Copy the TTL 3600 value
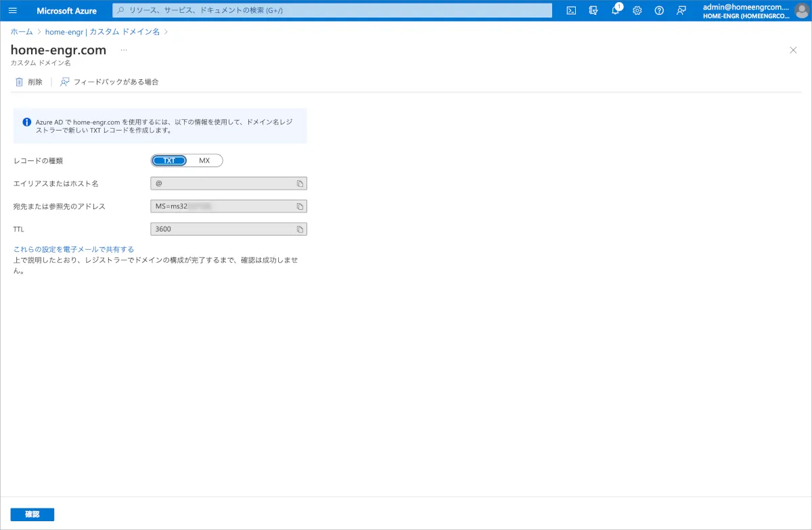The height and width of the screenshot is (530, 812). [300, 229]
